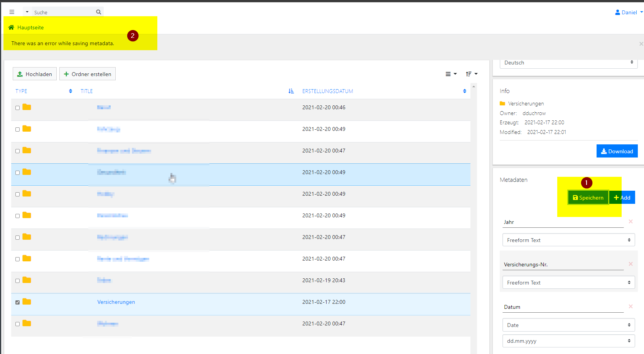
Task: Open the sort order dropdown
Action: coord(472,74)
